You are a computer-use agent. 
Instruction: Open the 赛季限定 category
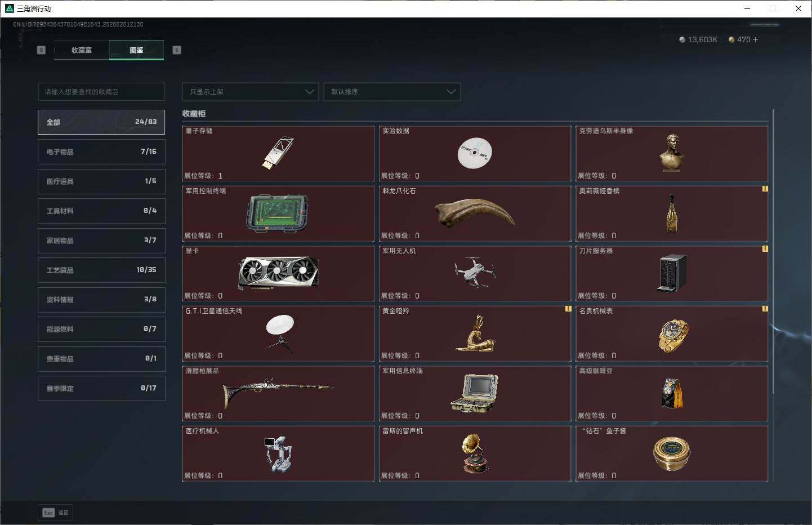[x=101, y=389]
